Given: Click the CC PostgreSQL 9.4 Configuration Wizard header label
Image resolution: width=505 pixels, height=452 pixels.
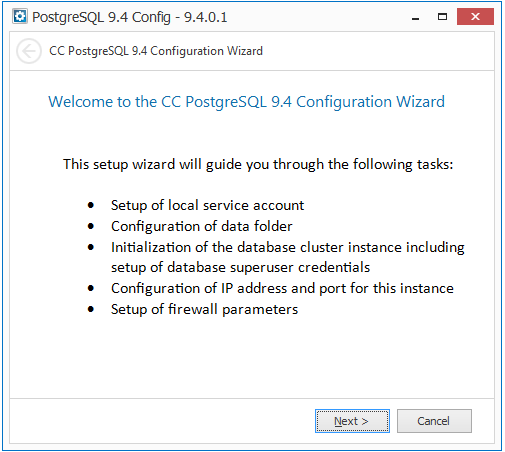Looking at the screenshot, I should [x=156, y=51].
